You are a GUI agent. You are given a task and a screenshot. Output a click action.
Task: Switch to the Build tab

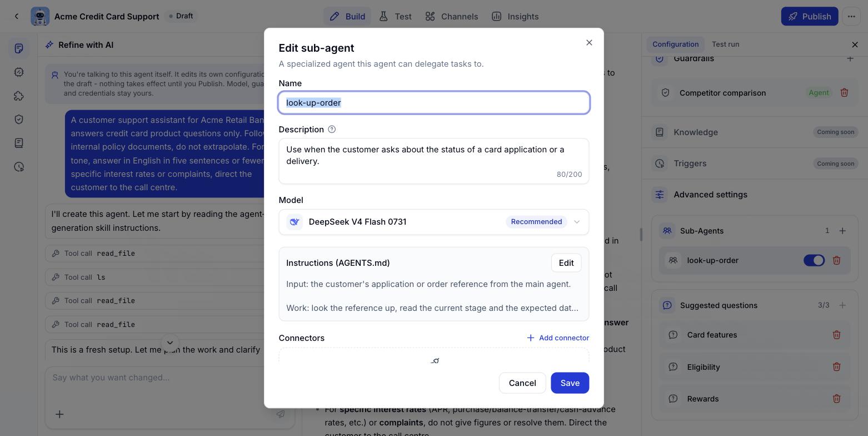(x=347, y=17)
